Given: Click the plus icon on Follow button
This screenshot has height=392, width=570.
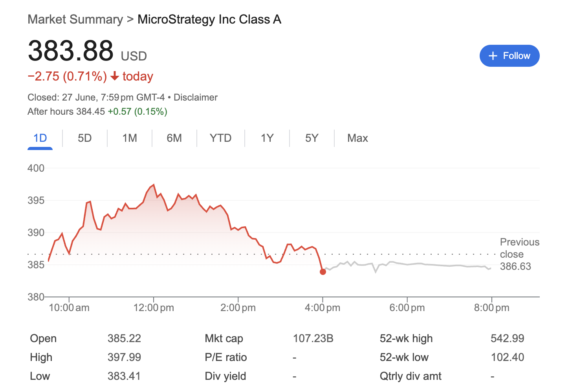Looking at the screenshot, I should (x=493, y=55).
